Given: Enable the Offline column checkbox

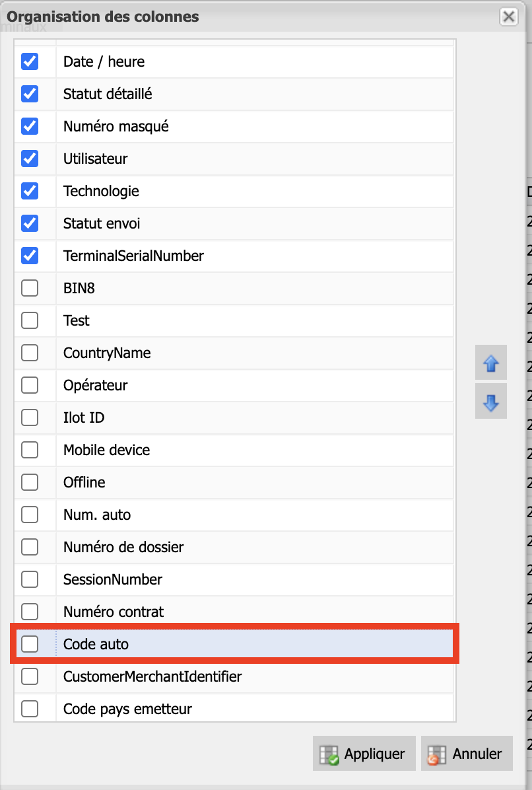Looking at the screenshot, I should 30,482.
